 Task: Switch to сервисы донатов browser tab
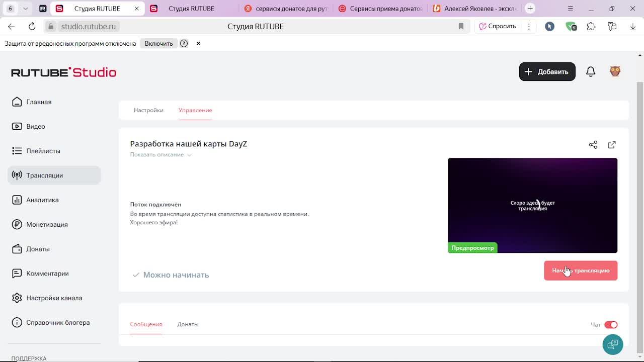[286, 9]
